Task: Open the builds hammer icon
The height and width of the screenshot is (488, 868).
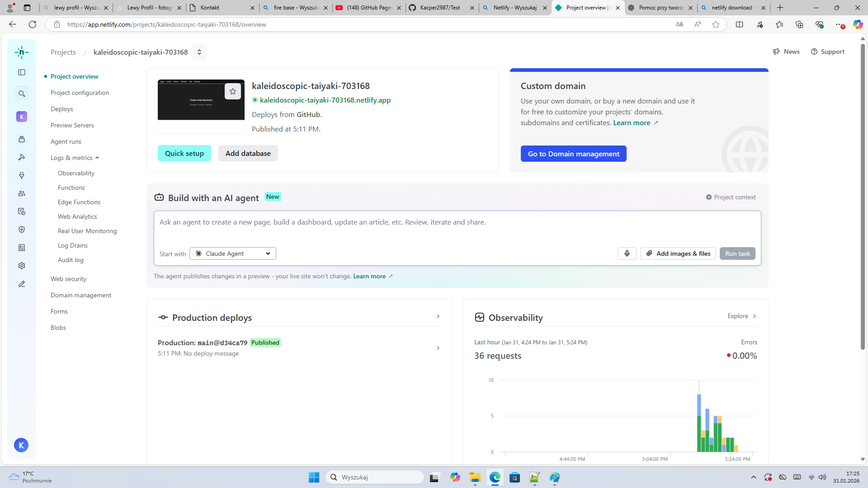Action: [x=22, y=157]
